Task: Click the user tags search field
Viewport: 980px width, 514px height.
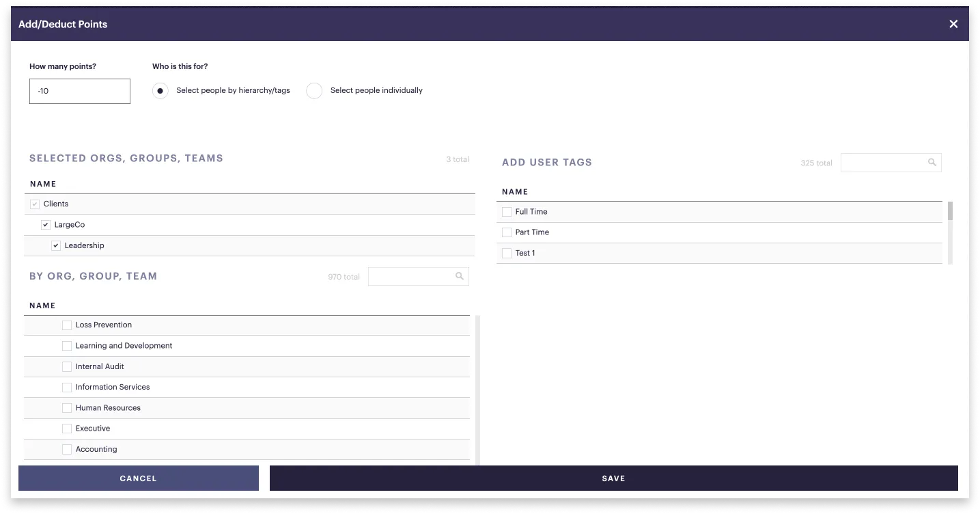Action: coord(891,163)
